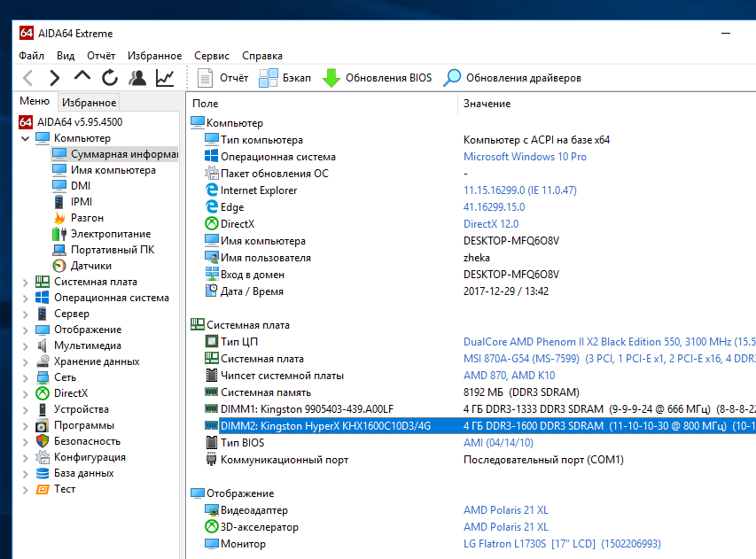This screenshot has height=559, width=756.
Task: Open the AMD Polaris 21 XL video adapter link
Action: [x=506, y=510]
